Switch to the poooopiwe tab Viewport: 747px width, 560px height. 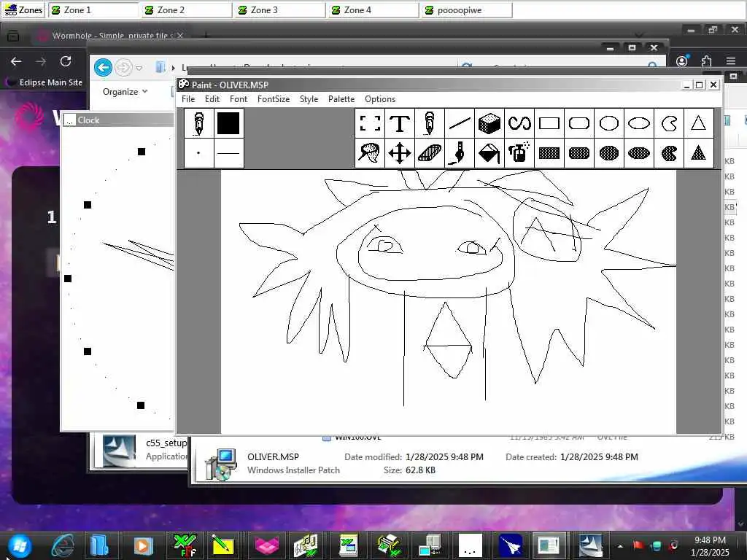[467, 10]
